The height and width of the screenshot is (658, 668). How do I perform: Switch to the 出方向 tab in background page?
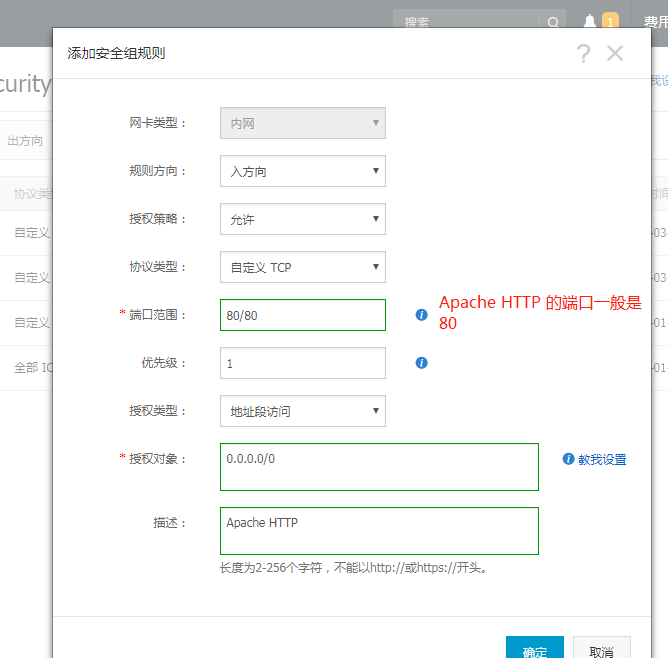25,141
